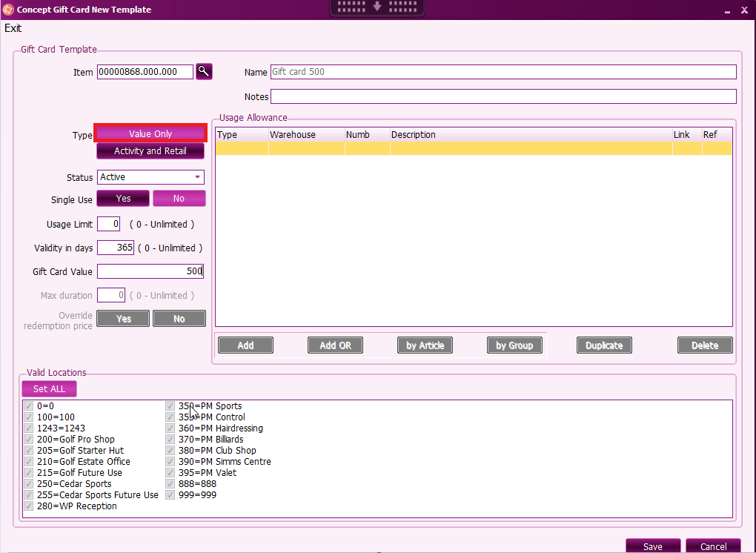Open the Status dropdown

[150, 177]
